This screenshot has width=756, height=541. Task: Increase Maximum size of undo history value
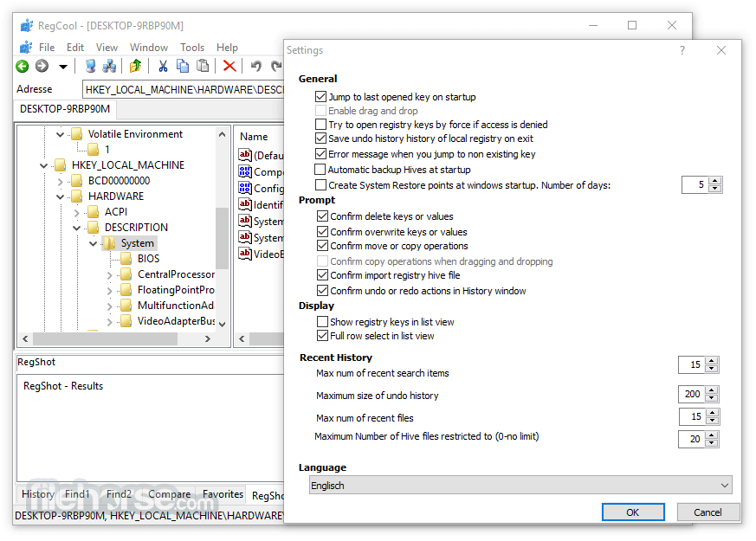point(712,390)
